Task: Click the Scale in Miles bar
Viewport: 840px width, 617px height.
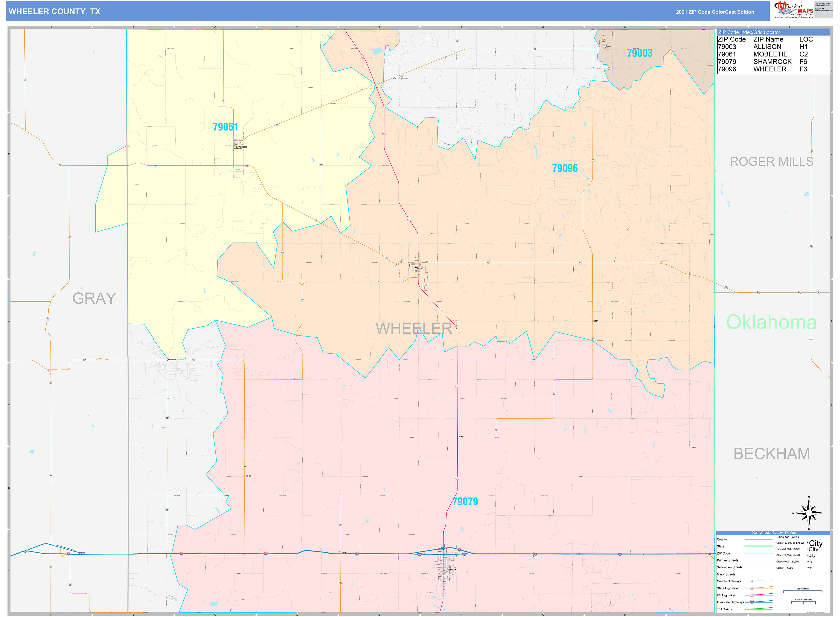Action: pos(803,591)
